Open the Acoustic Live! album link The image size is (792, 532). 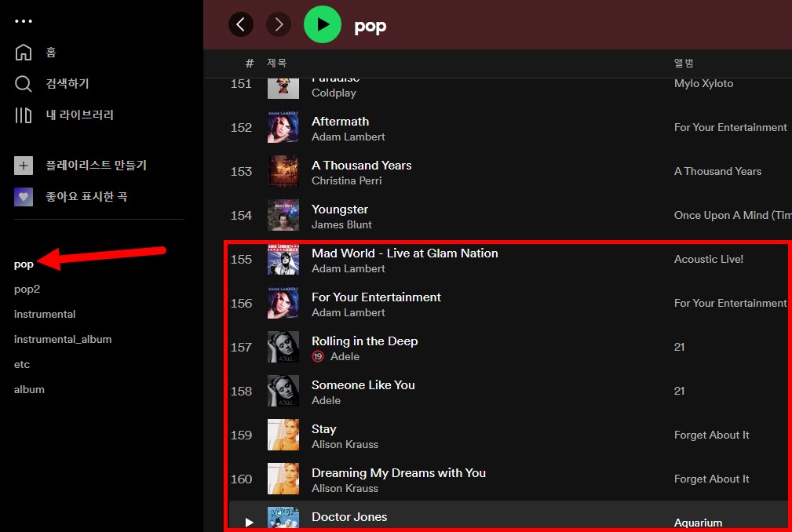708,260
